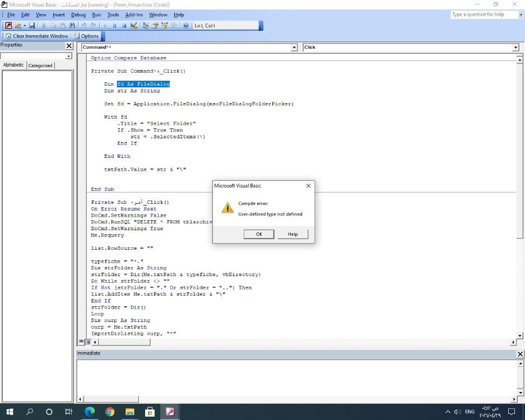The width and height of the screenshot is (525, 420).
Task: Open Microsoft Edge from the taskbar
Action: [x=90, y=412]
